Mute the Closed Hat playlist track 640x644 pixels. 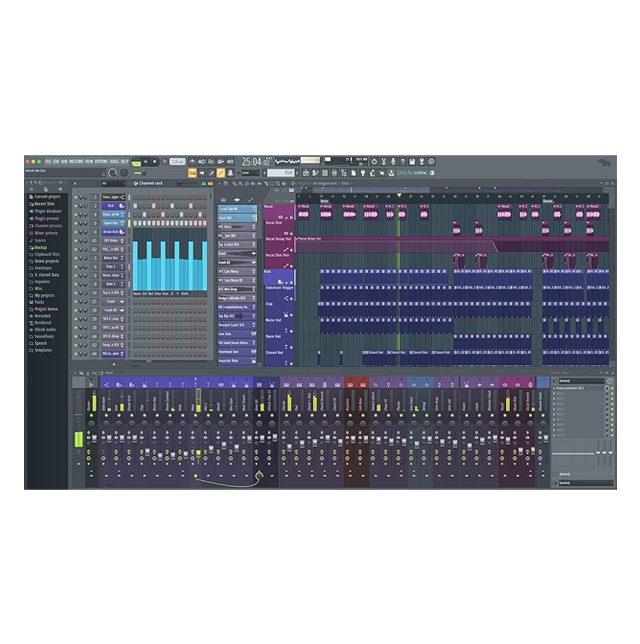click(x=291, y=363)
